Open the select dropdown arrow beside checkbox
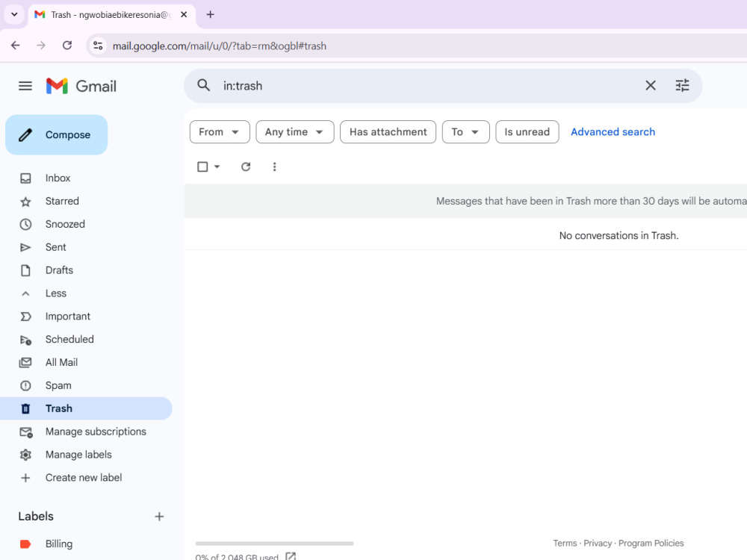The width and height of the screenshot is (747, 560). click(x=217, y=167)
